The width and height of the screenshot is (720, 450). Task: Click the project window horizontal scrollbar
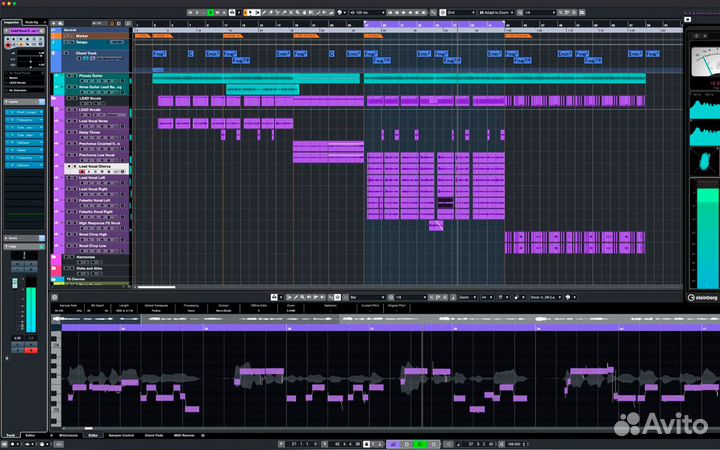point(157,287)
